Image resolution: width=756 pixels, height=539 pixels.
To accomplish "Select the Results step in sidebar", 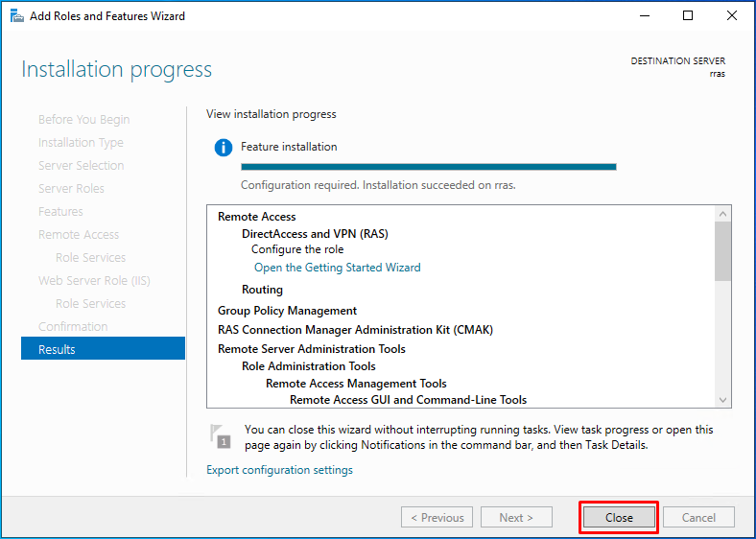I will pyautogui.click(x=104, y=349).
